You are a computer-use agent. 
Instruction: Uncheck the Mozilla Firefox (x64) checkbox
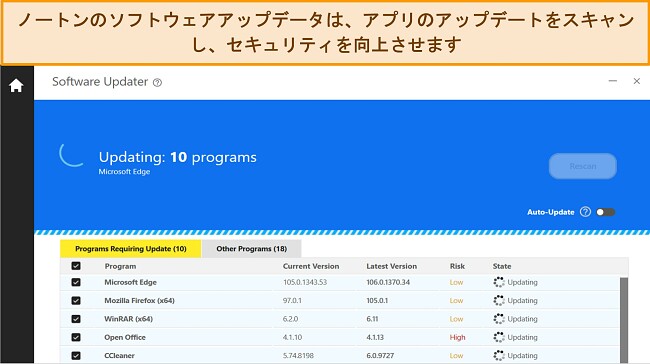(76, 301)
